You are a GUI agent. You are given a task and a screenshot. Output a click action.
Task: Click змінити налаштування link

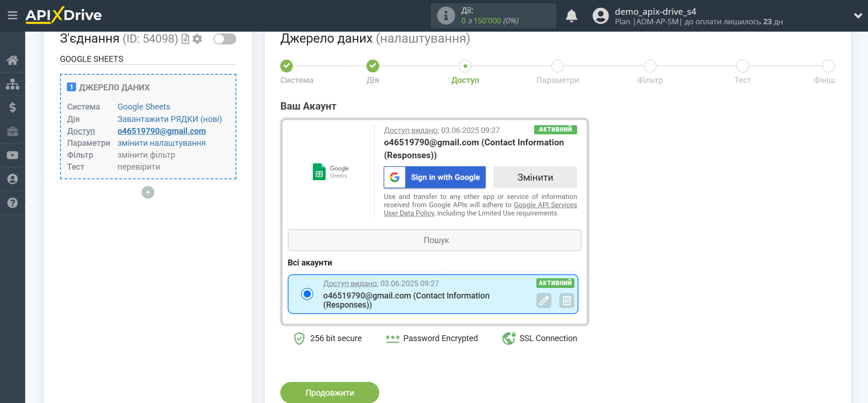[162, 143]
